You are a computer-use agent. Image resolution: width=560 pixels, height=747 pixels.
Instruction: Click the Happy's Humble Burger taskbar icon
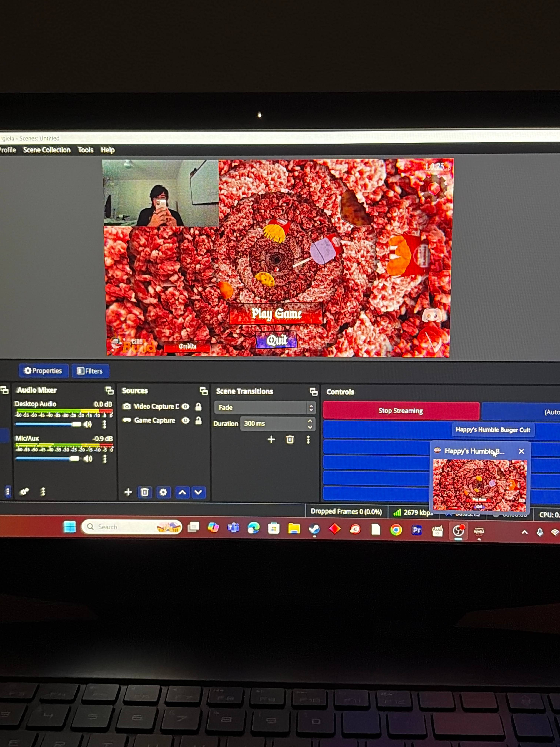(479, 532)
